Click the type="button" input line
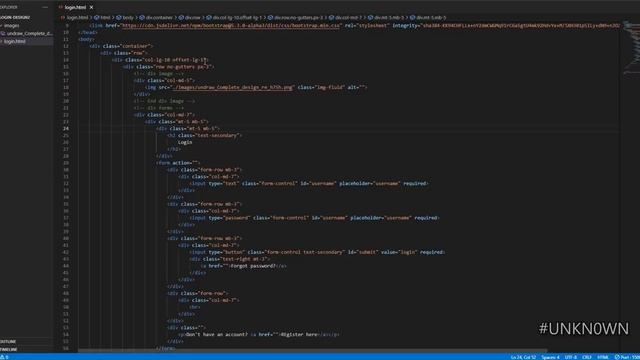Image resolution: width=640 pixels, height=360 pixels. click(317, 252)
